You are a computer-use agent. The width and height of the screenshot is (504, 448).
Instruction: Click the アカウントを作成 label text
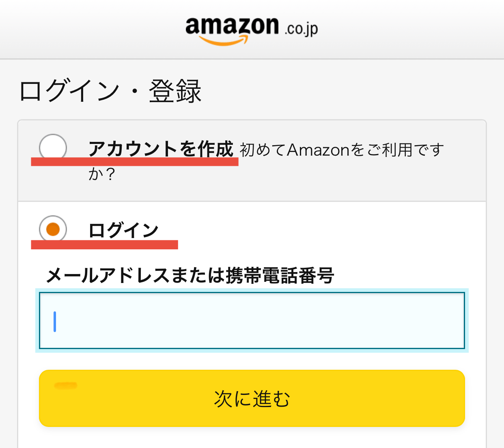coord(162,149)
